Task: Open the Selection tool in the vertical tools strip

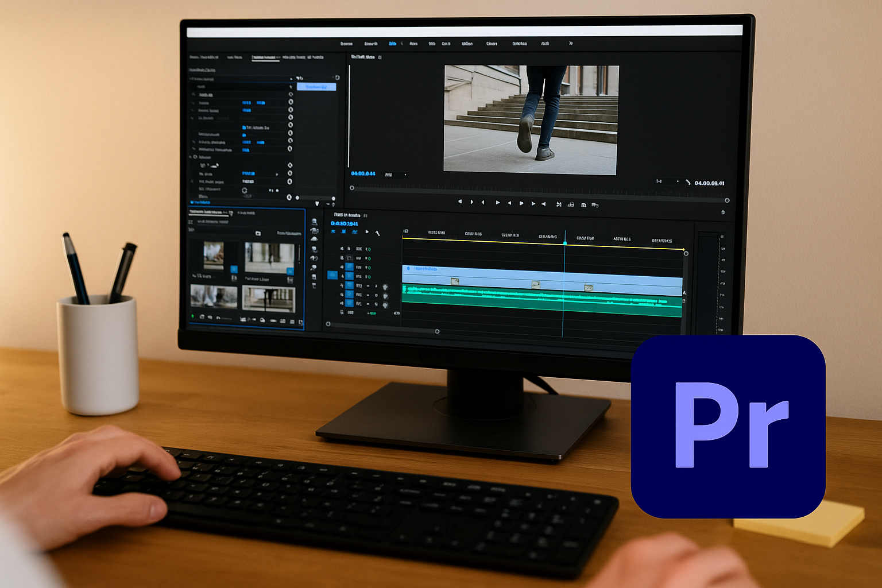Action: pyautogui.click(x=314, y=221)
